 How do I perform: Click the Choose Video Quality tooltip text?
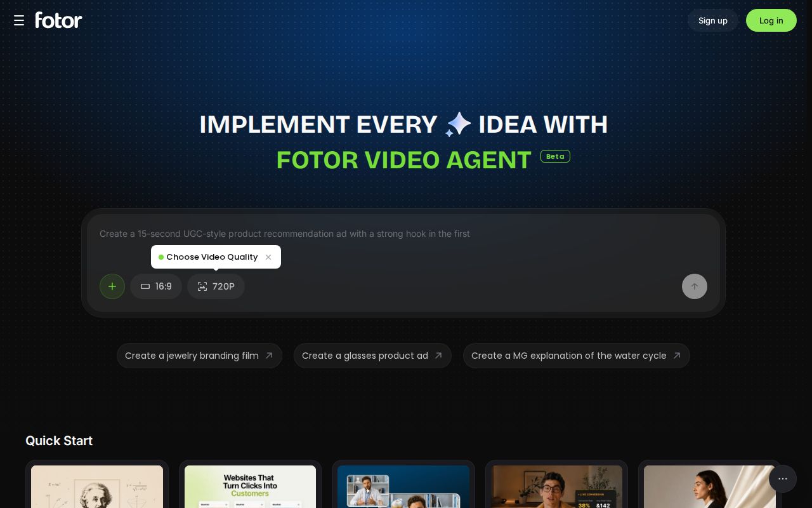point(212,257)
